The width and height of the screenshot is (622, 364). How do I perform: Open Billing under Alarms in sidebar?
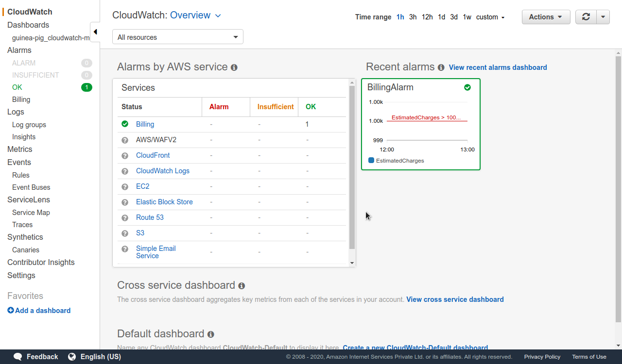coord(21,99)
